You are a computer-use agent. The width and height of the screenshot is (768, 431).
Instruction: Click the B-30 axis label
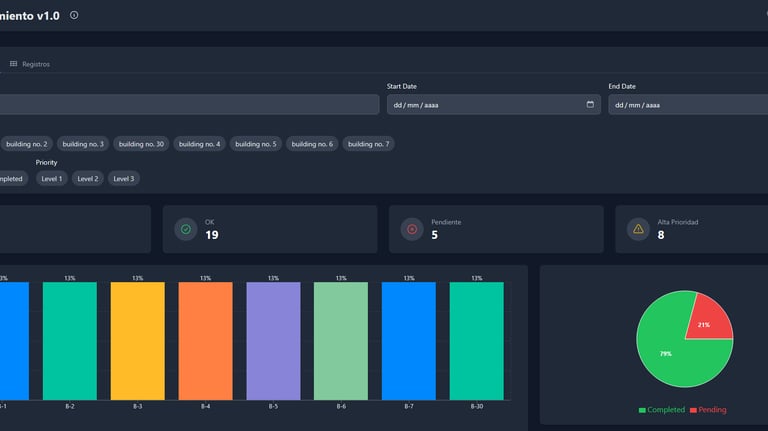tap(477, 407)
